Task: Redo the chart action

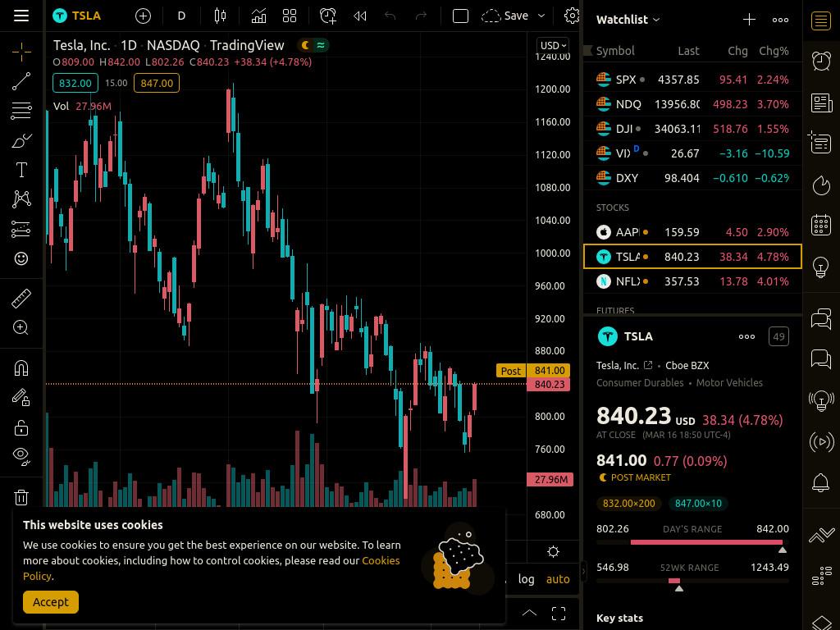Action: click(422, 16)
